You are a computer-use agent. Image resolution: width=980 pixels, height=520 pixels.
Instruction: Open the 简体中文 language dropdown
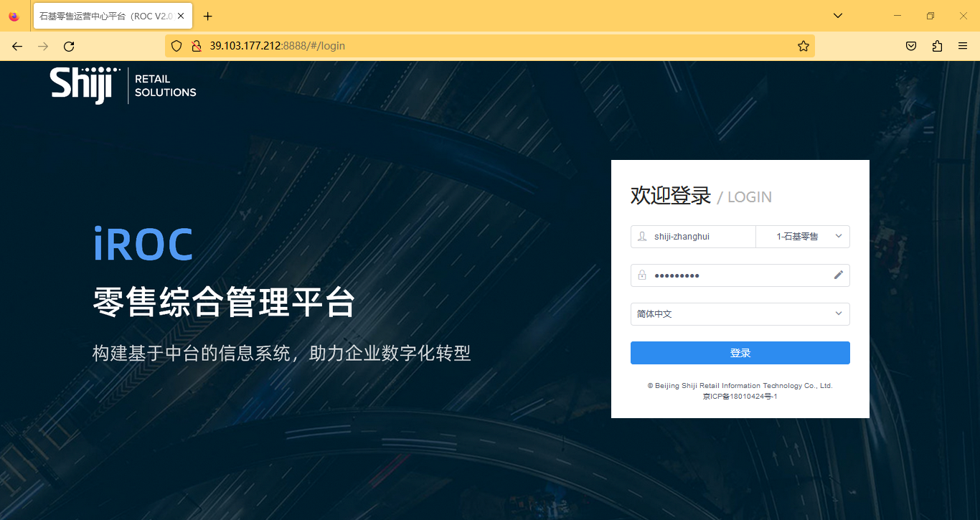740,314
